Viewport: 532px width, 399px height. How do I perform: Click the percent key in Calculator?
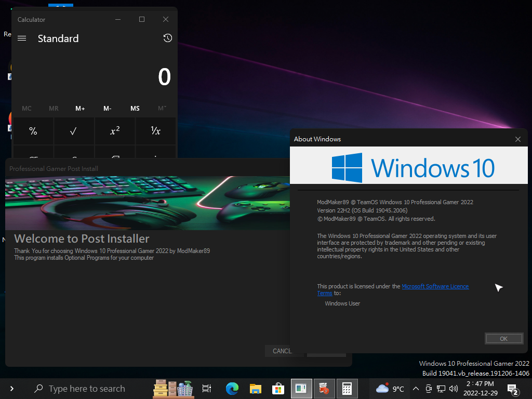click(x=33, y=131)
